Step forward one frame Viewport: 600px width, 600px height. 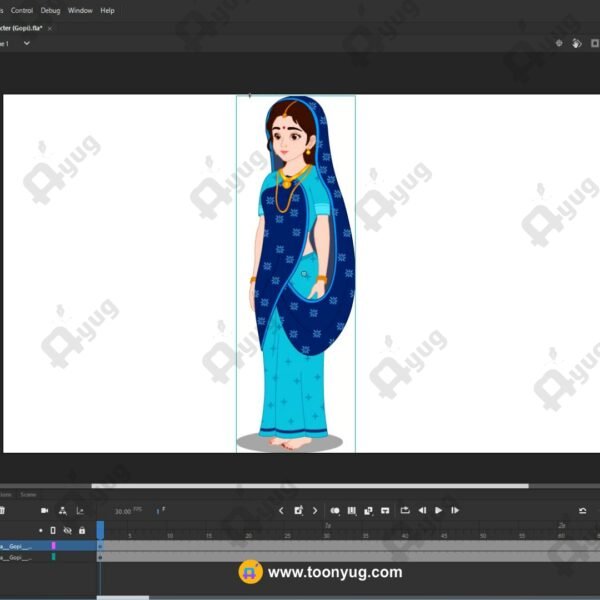[x=455, y=510]
